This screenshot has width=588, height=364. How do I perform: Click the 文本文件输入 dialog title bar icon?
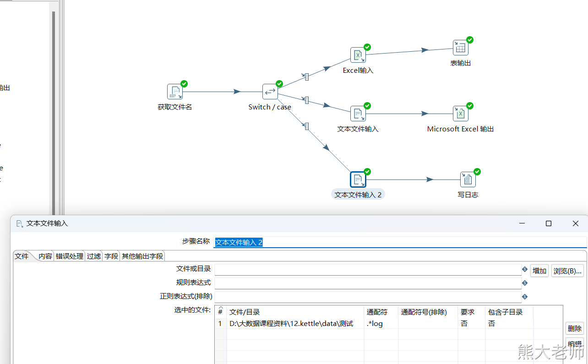[x=19, y=223]
